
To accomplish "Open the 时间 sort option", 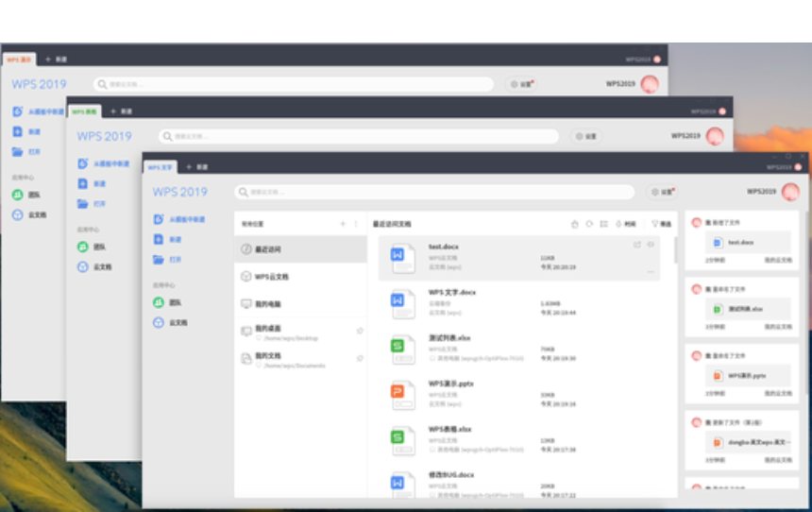I will pyautogui.click(x=626, y=224).
